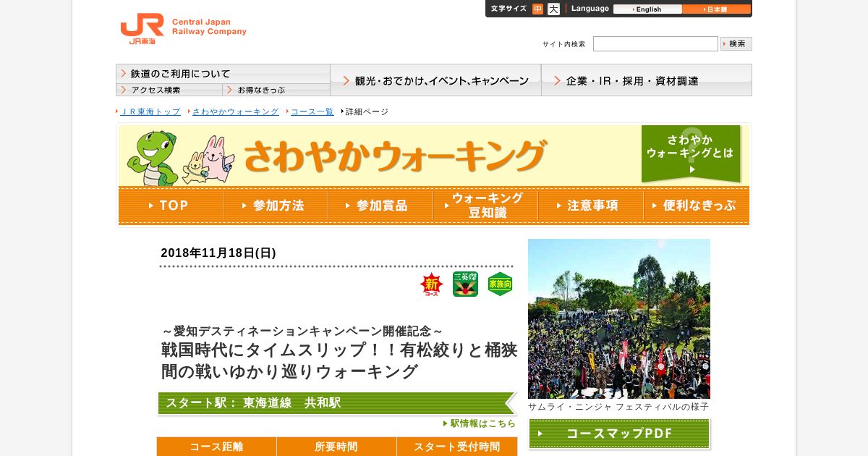This screenshot has width=868, height=456.
Task: Select the TOP tab
Action: [171, 206]
